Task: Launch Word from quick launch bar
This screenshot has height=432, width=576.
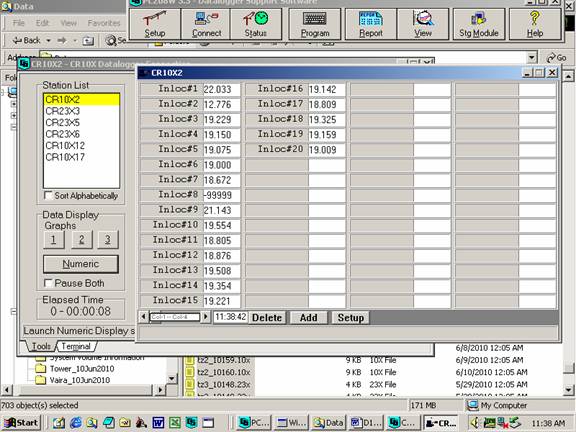Action: pos(158,422)
